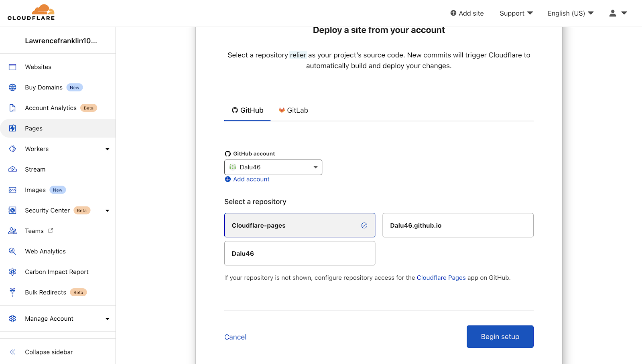Select the Dalu46.github.io repository
This screenshot has height=364, width=642.
coord(458,225)
